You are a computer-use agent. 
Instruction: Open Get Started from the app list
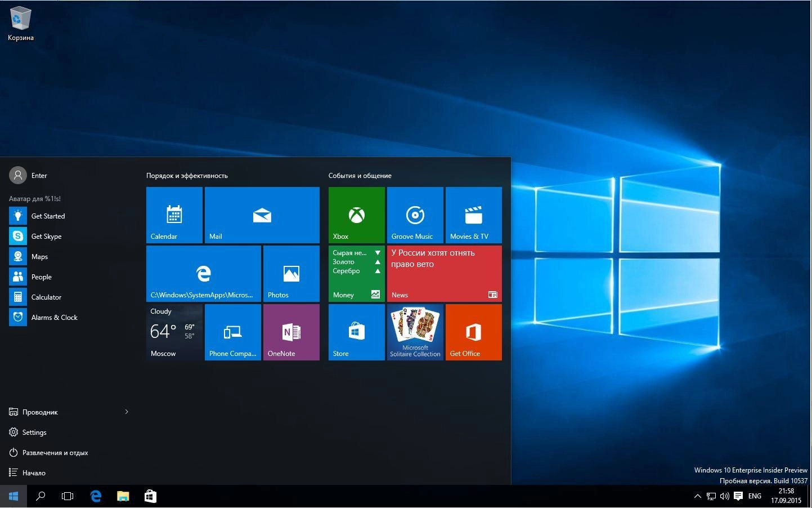(x=70, y=216)
